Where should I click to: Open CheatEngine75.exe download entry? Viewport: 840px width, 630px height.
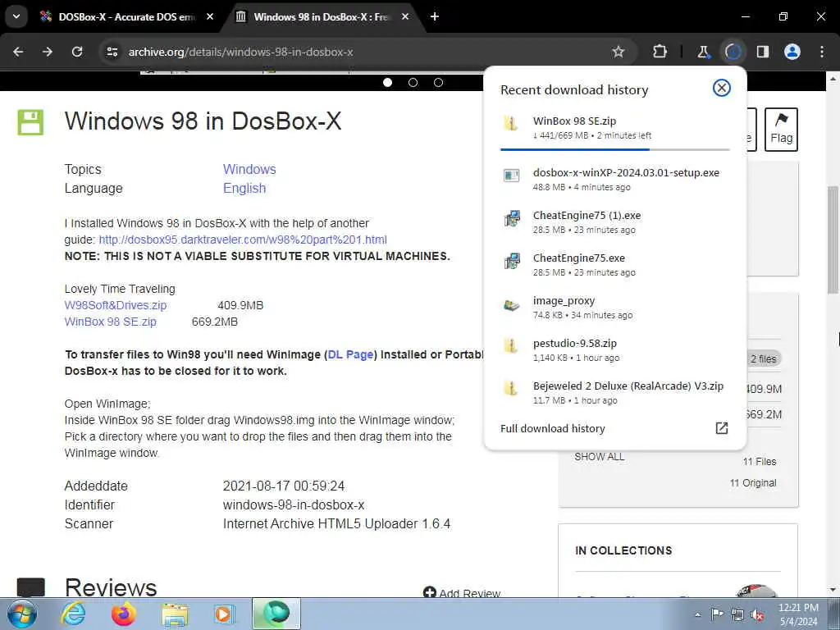tap(614, 265)
